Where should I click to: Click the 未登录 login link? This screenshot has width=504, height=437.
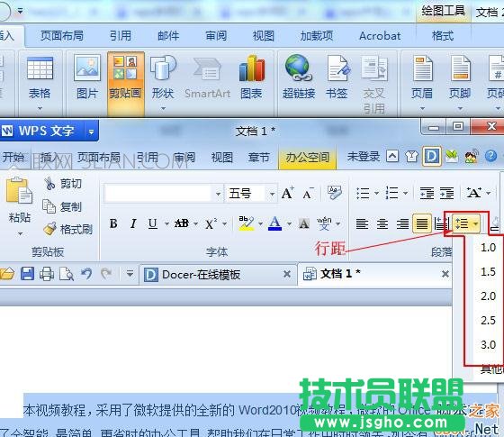click(x=364, y=157)
